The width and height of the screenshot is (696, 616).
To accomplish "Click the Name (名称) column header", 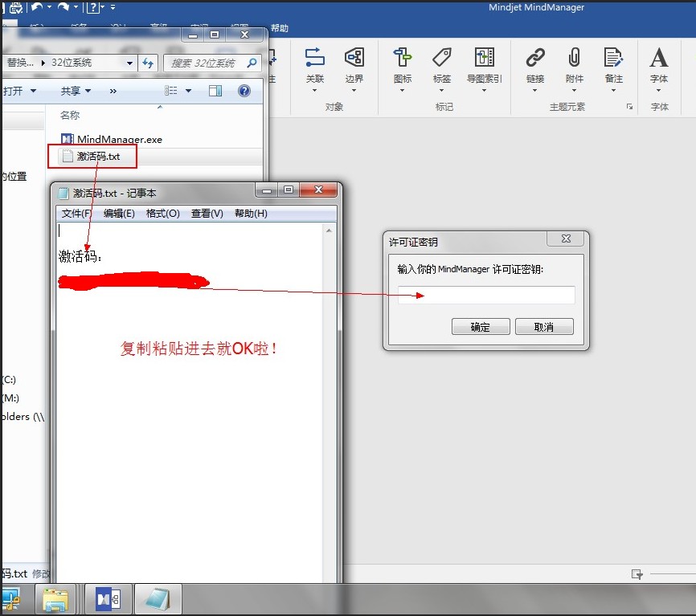I will pyautogui.click(x=70, y=116).
